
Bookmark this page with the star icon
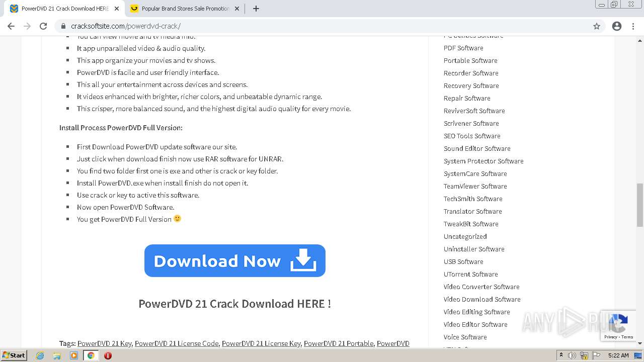[x=597, y=26]
